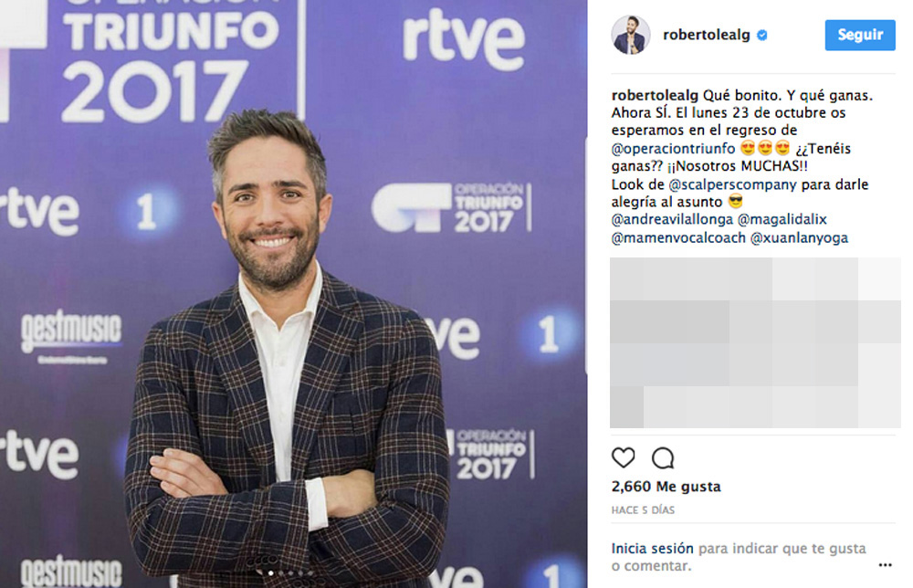Jump to the last carousel dot on photo
Image resolution: width=913 pixels, height=588 pixels.
click(310, 572)
